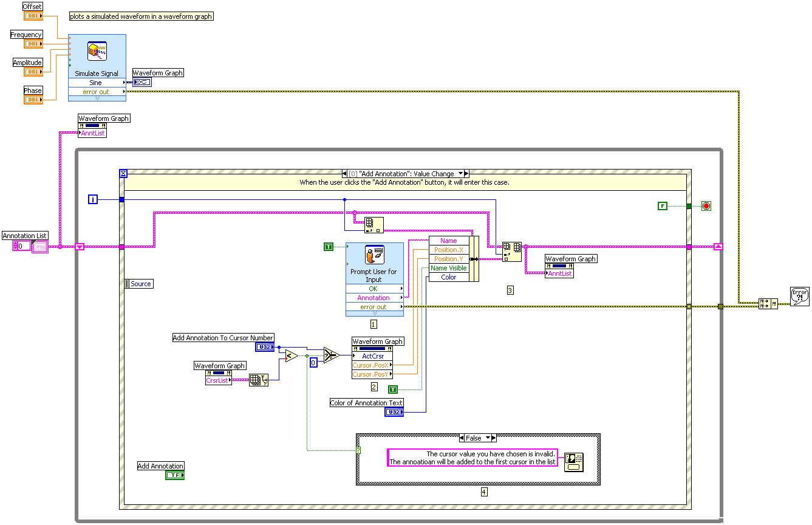Click the Array Size function node

pos(259,380)
